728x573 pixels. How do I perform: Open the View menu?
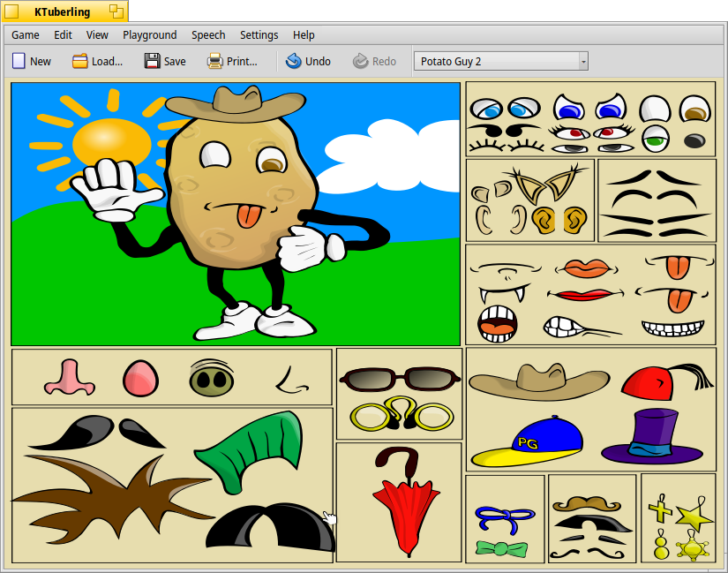[x=97, y=34]
